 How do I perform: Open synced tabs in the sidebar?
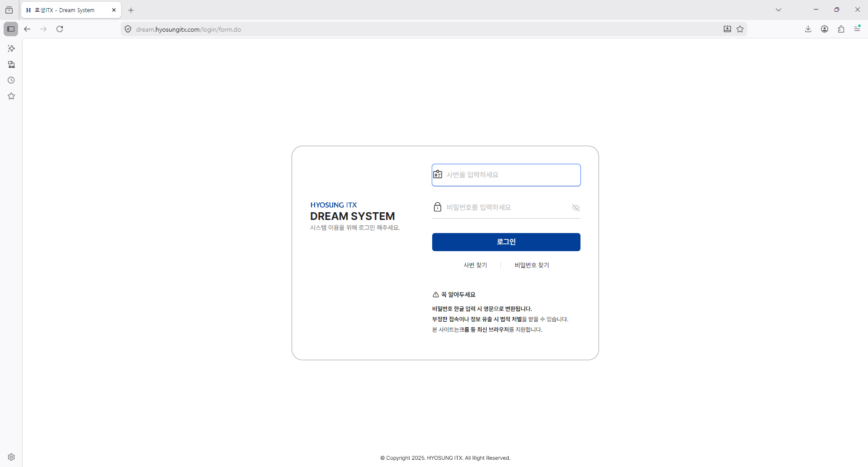tap(11, 64)
